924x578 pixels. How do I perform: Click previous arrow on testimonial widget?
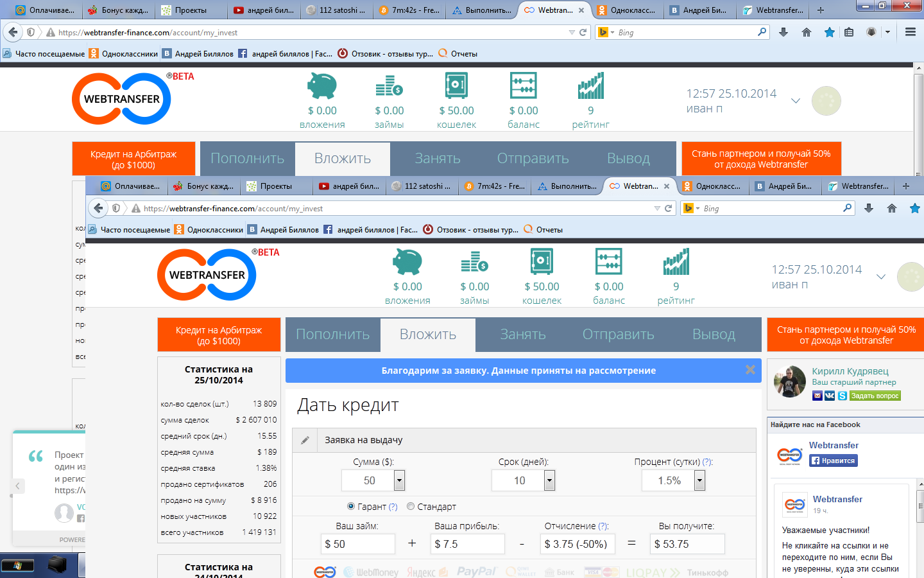[x=17, y=486]
